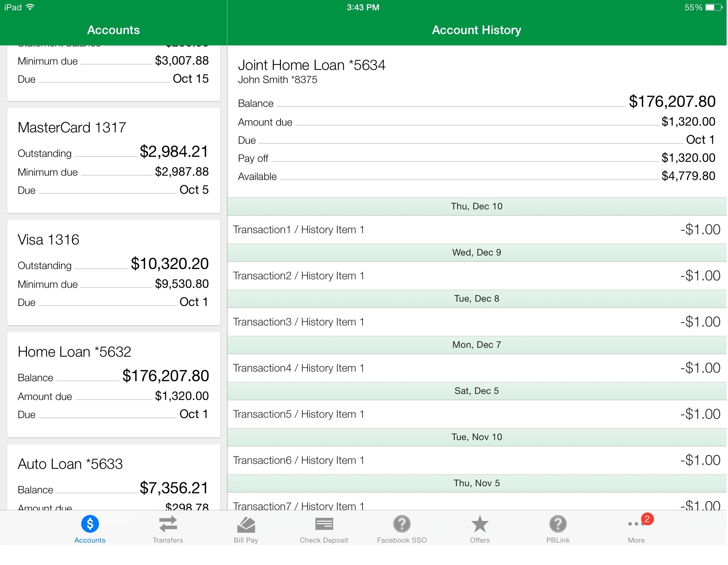Open Transfers arrows icon
Screen dimensions: 728x565
click(x=168, y=525)
